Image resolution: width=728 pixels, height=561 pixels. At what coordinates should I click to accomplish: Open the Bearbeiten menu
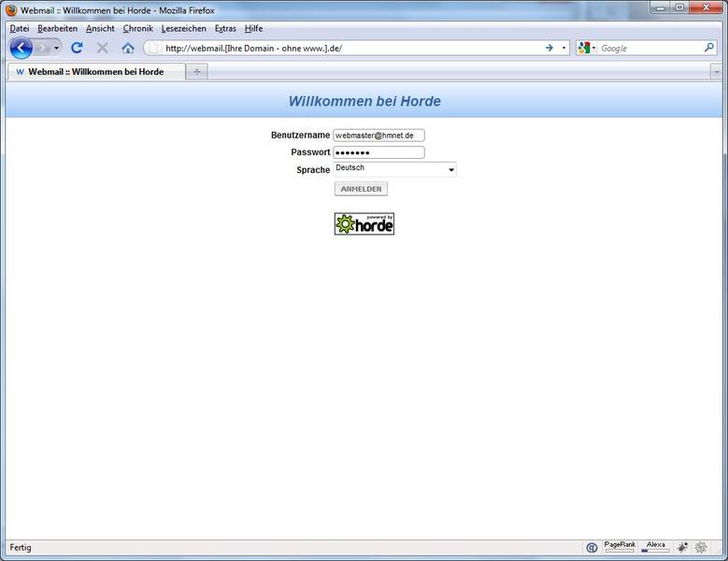pos(58,28)
